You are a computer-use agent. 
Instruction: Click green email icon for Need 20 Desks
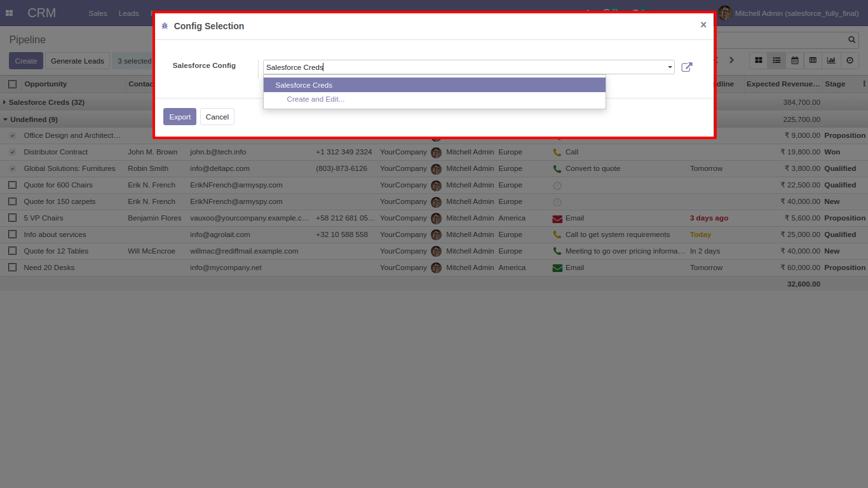(x=557, y=268)
